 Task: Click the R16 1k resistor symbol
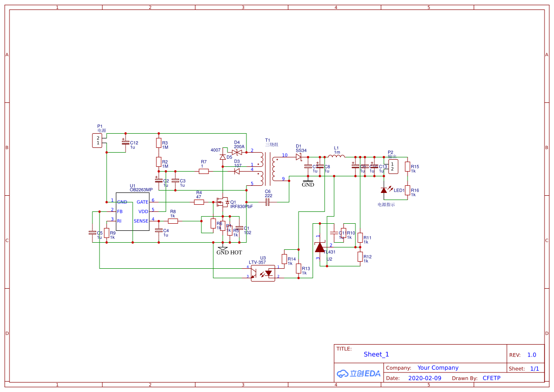tap(408, 190)
